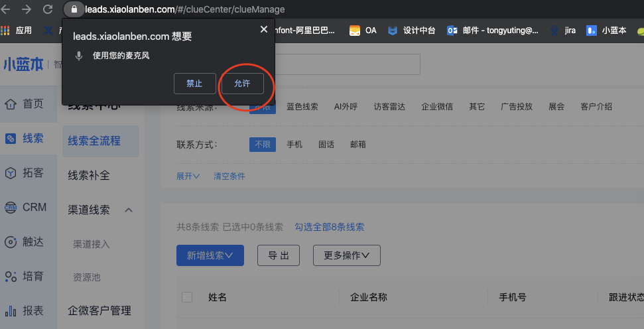Select 手机 contact method filter

[x=294, y=145]
